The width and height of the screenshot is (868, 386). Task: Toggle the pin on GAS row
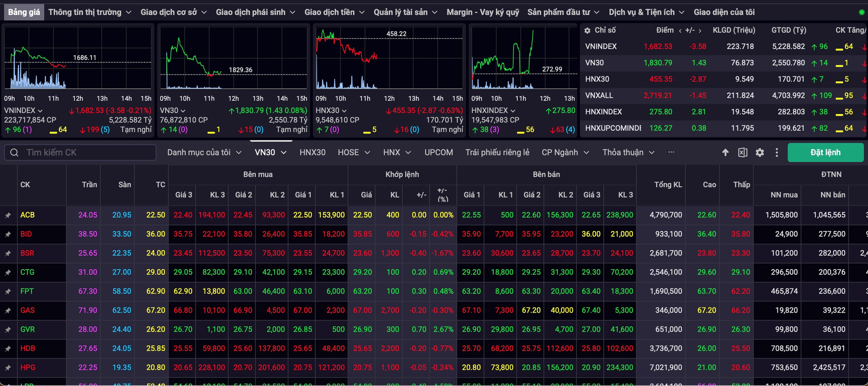[8, 311]
